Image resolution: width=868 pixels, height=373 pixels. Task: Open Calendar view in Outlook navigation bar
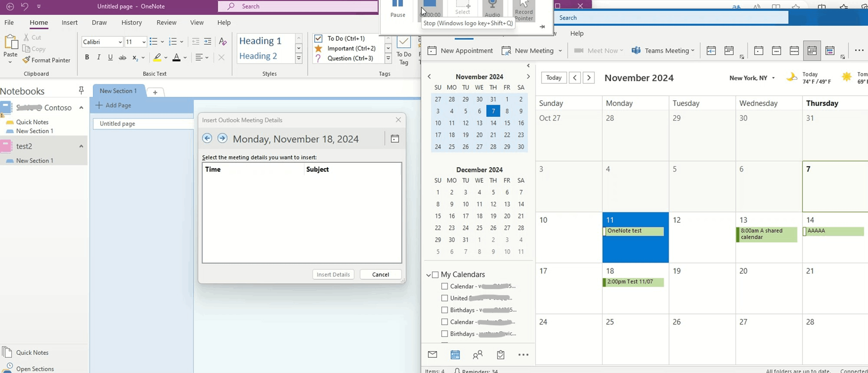coord(455,355)
